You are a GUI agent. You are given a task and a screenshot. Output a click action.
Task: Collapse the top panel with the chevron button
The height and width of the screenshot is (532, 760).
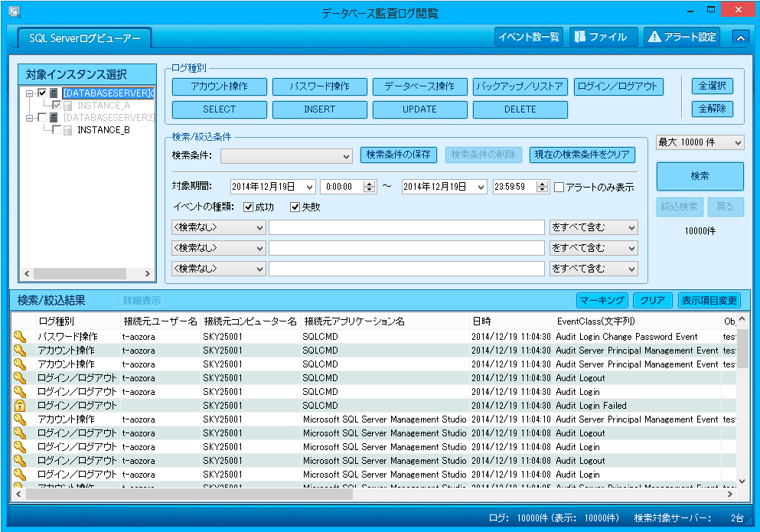coord(741,38)
